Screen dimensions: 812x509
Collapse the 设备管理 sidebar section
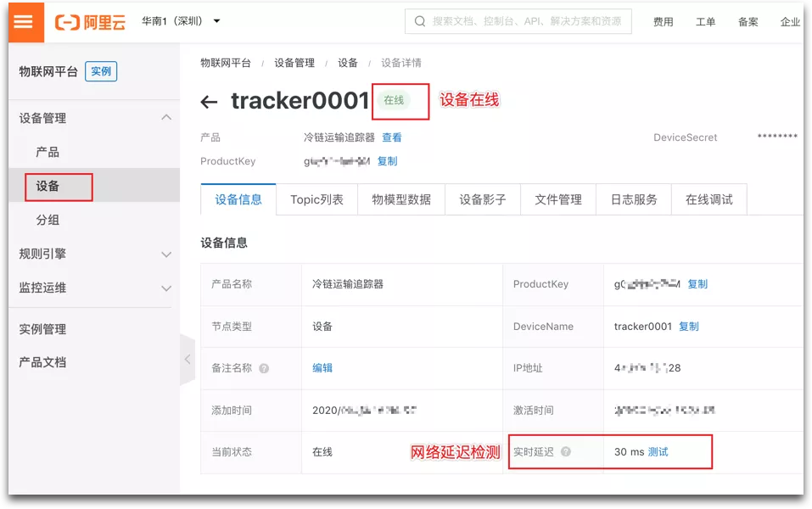pos(94,118)
